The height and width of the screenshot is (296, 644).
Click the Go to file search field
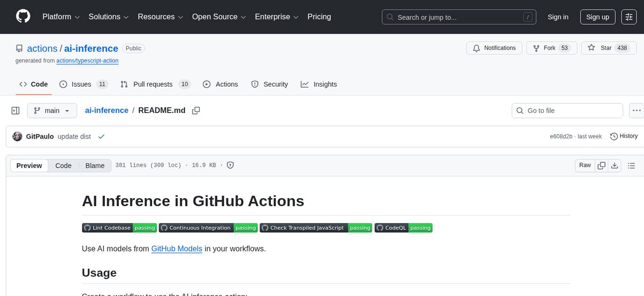(567, 111)
